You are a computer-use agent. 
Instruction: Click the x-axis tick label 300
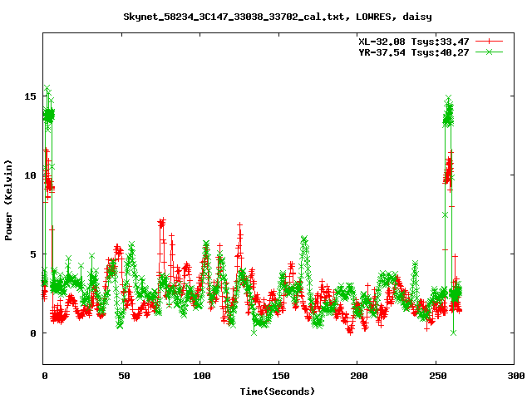(515, 376)
